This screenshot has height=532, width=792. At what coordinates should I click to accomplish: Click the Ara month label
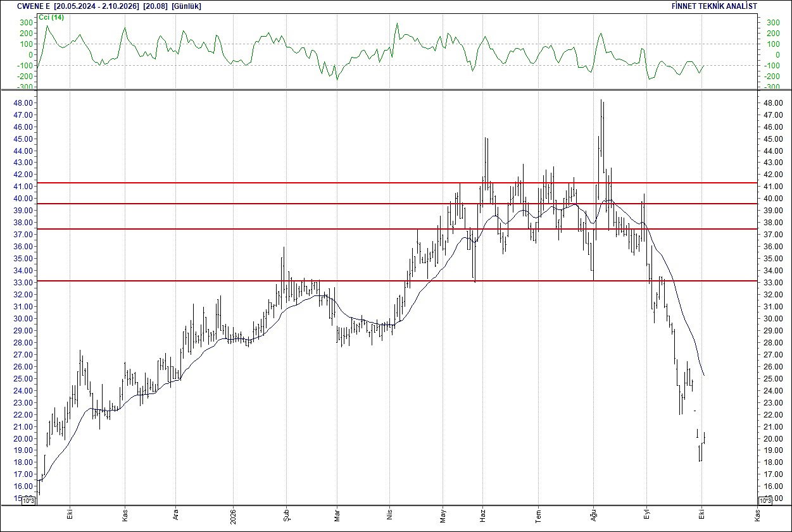click(x=177, y=514)
